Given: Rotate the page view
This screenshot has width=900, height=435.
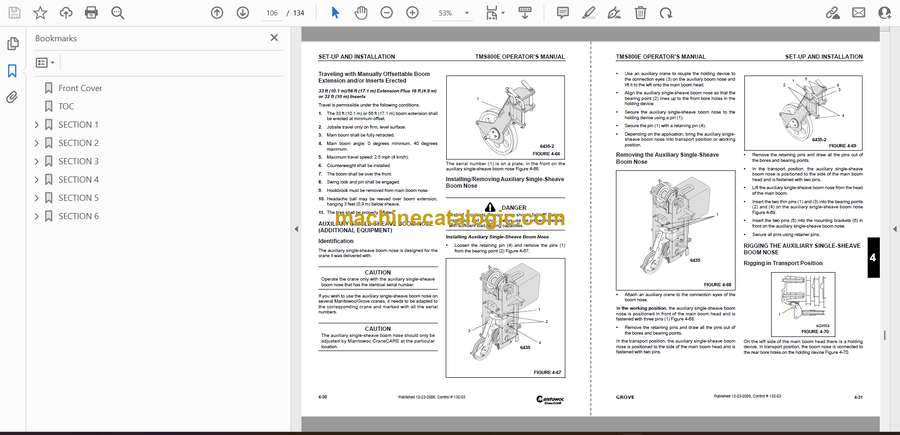Looking at the screenshot, I should (x=666, y=13).
